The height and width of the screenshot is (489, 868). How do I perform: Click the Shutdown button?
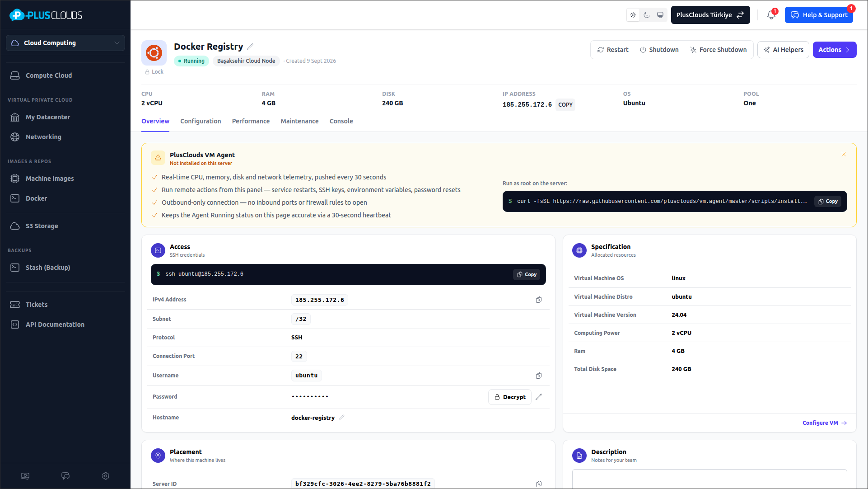point(659,50)
